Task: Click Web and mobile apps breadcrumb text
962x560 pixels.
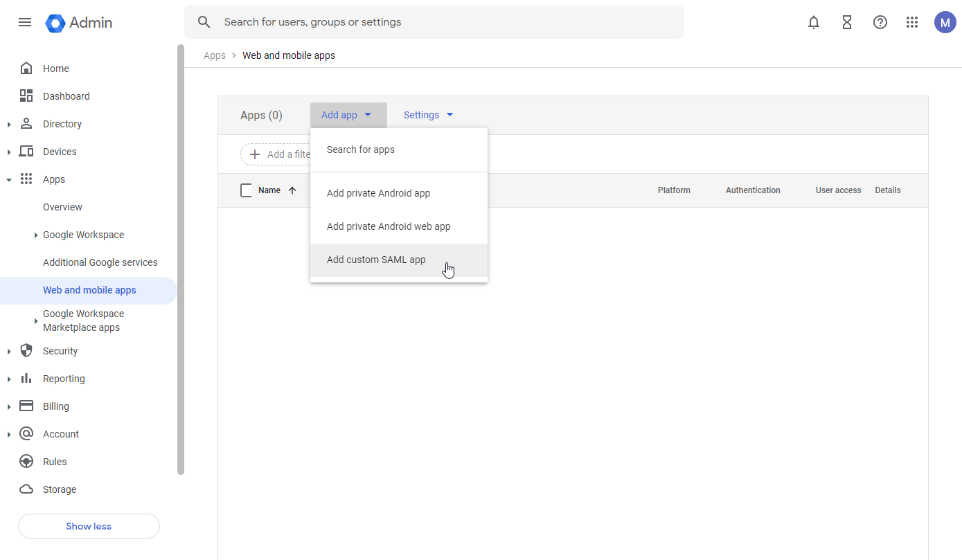Action: [x=289, y=55]
